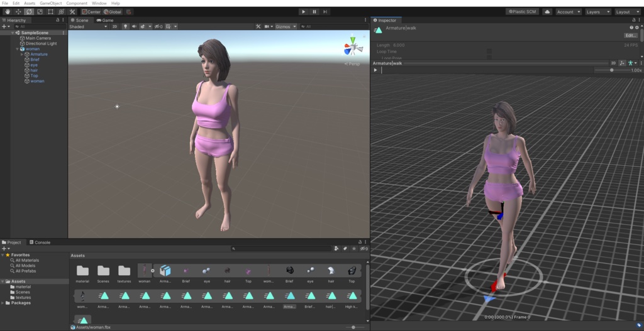Play the Armature|walk preview animation

(x=375, y=70)
